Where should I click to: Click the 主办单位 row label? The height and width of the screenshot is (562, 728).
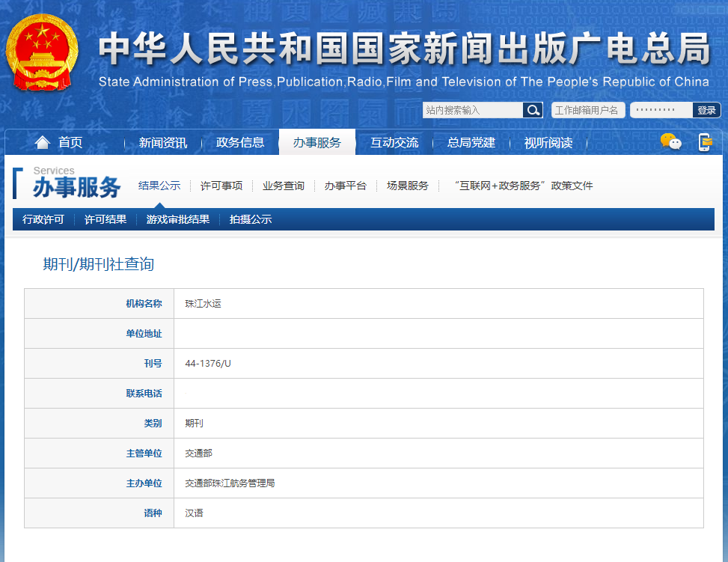click(x=144, y=483)
